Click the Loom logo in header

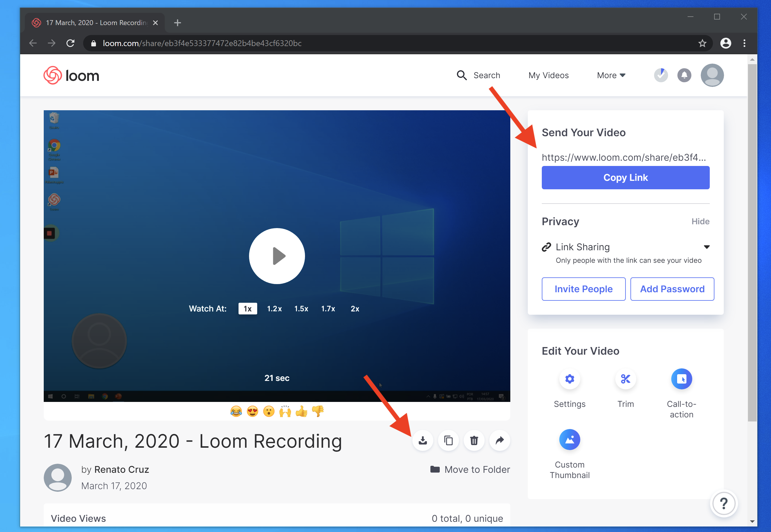[71, 76]
